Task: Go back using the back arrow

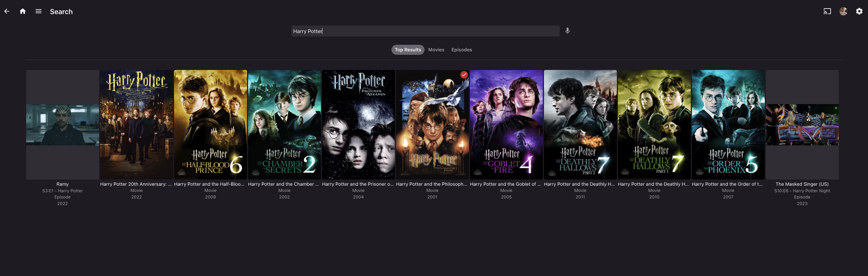Action: click(7, 11)
